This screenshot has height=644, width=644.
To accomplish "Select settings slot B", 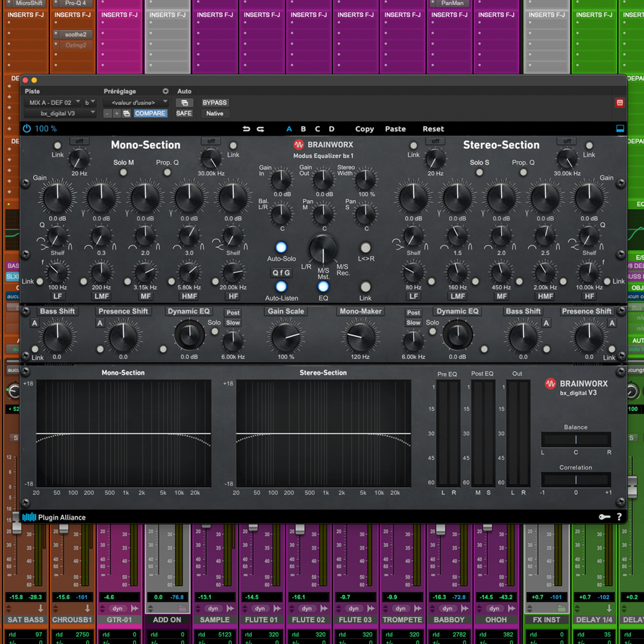I will [303, 129].
